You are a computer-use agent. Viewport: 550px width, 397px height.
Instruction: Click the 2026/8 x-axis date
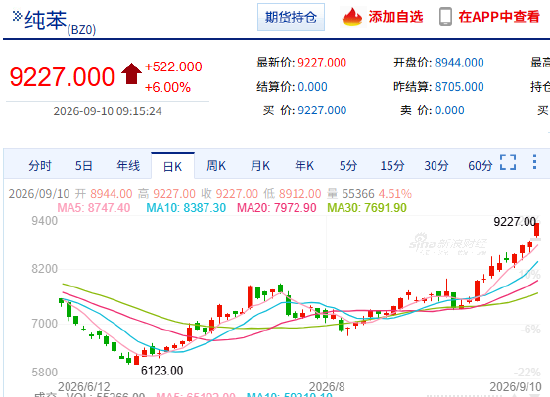coord(327,386)
